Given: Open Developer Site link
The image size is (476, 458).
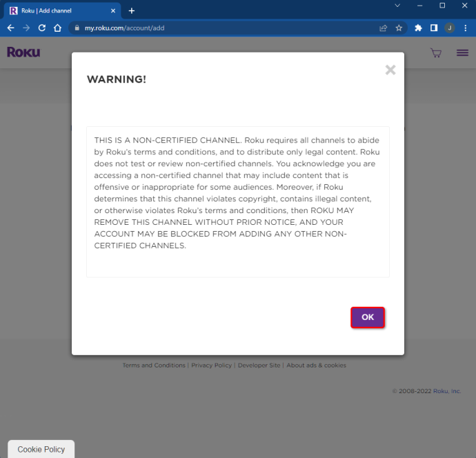Looking at the screenshot, I should pos(259,365).
